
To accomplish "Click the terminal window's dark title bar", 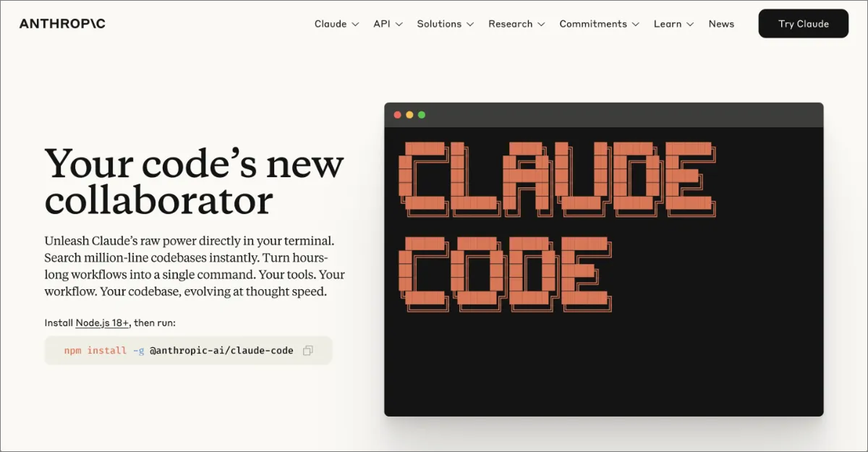I will point(615,115).
